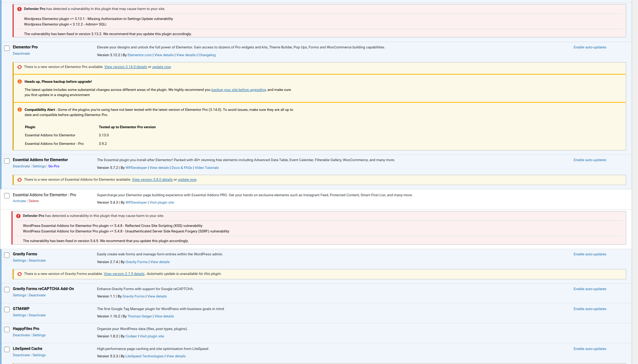Open Gravity Forms Settings link
Screen dimensions: 638x364
[x=19, y=261]
